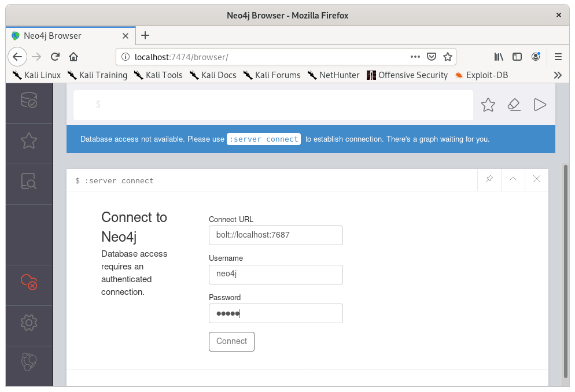The image size is (575, 392).
Task: Clear editor contents with eraser icon
Action: [x=514, y=105]
